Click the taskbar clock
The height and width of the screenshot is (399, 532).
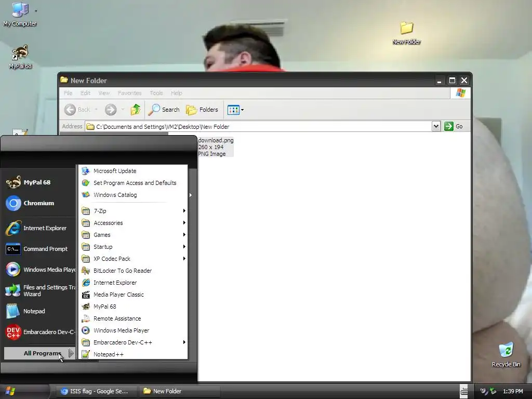pos(513,391)
